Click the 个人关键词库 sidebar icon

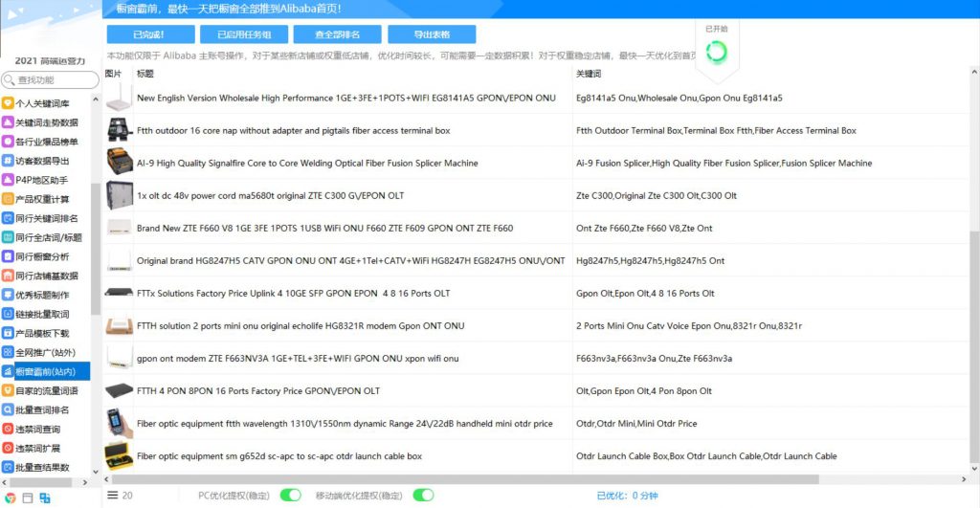[8, 103]
